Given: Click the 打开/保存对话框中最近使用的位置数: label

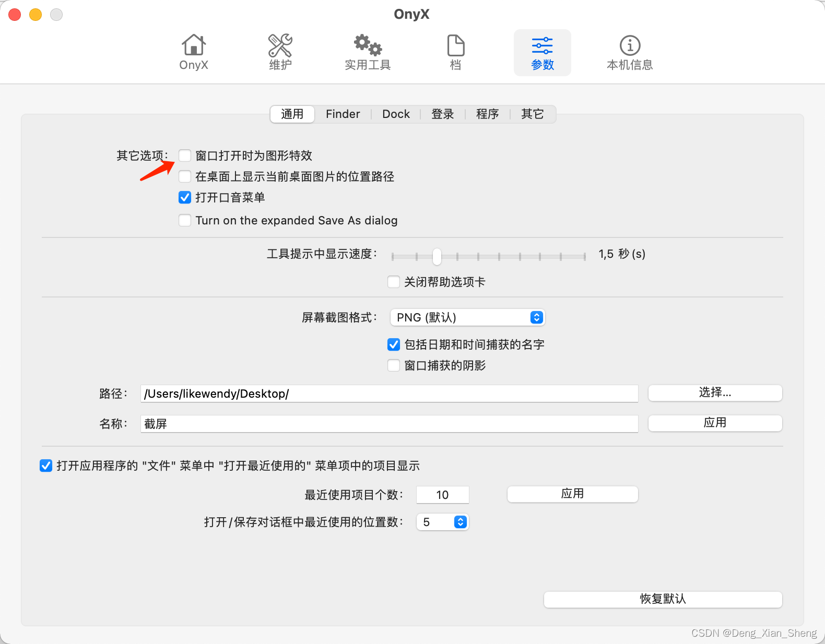Looking at the screenshot, I should point(304,522).
